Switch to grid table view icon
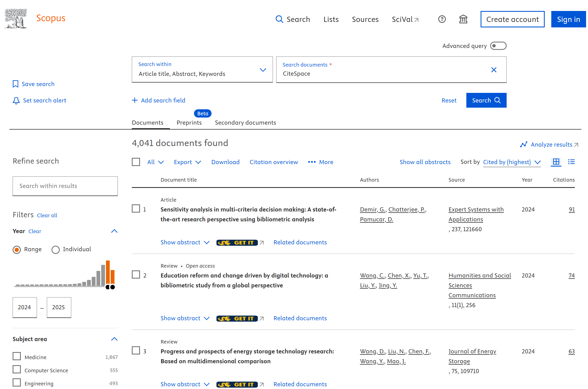 pyautogui.click(x=556, y=162)
